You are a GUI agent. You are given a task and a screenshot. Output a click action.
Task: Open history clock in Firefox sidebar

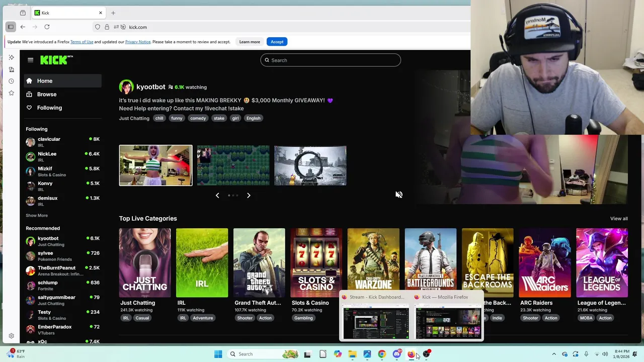point(11,81)
